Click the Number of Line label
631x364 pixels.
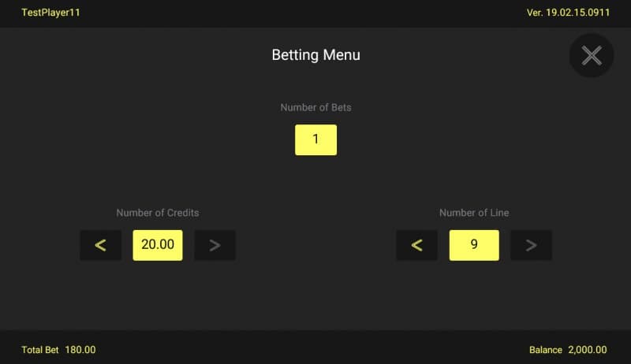tap(474, 213)
